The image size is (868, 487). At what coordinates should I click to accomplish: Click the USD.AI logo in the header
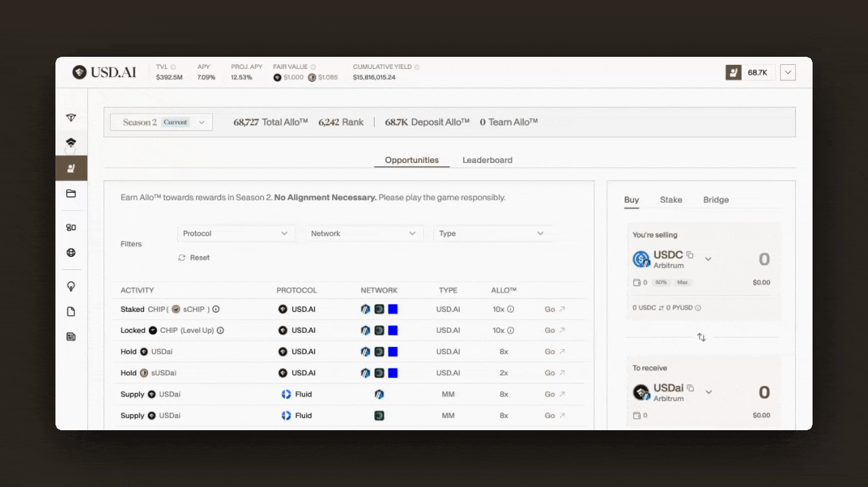[x=104, y=72]
